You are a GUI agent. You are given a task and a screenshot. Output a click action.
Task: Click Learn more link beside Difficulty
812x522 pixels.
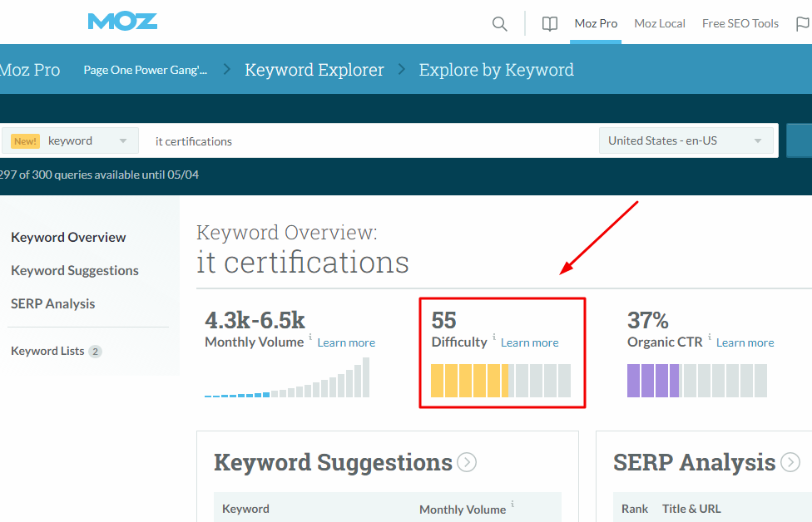click(530, 342)
